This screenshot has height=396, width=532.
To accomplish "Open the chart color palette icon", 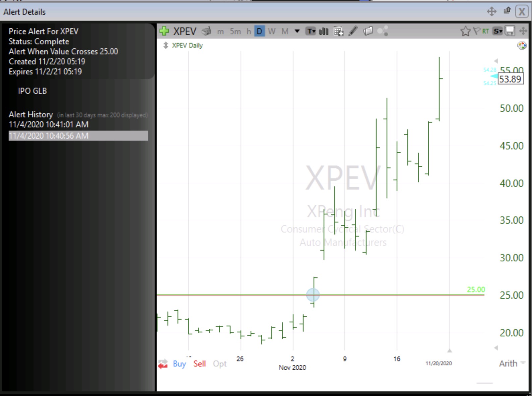I will coord(522,46).
